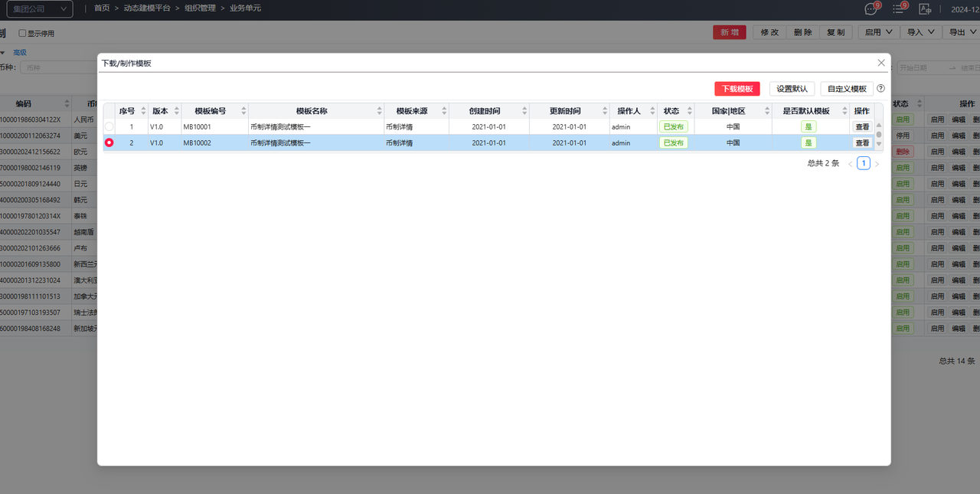The height and width of the screenshot is (494, 980).
Task: Click the 停用 status tag in background table
Action: (903, 136)
